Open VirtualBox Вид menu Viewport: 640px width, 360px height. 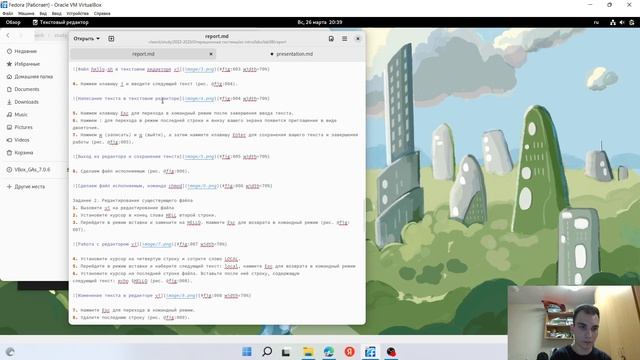click(43, 13)
